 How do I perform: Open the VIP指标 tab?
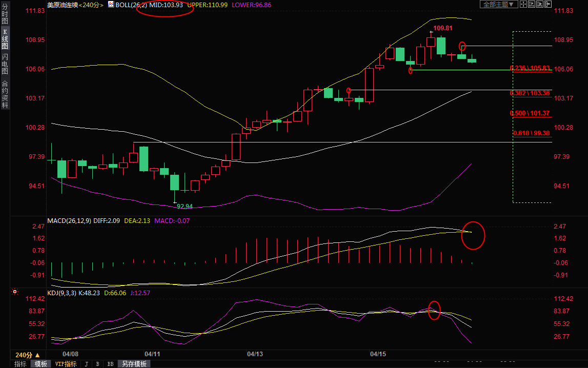click(x=66, y=364)
